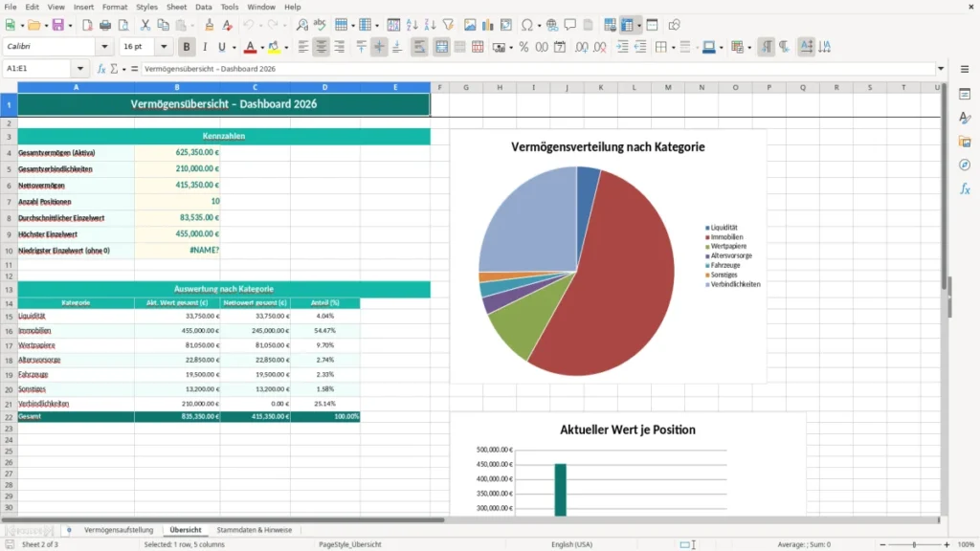The image size is (980, 551).
Task: Open the background color dropdown arrow
Action: (286, 48)
